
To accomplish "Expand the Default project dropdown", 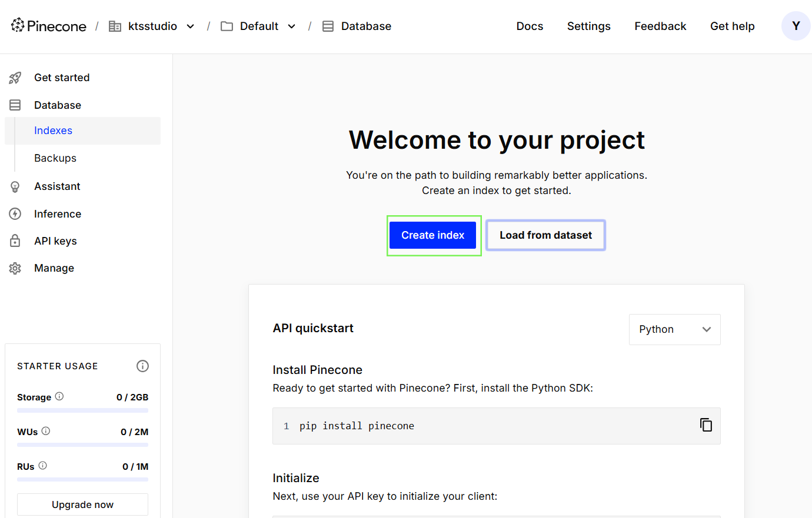I will [x=291, y=26].
